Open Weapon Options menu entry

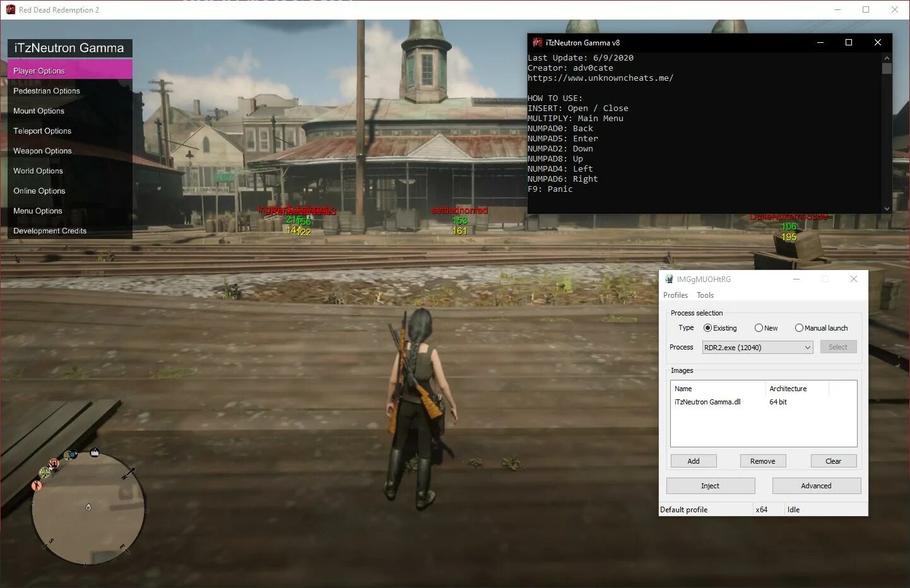coord(69,150)
